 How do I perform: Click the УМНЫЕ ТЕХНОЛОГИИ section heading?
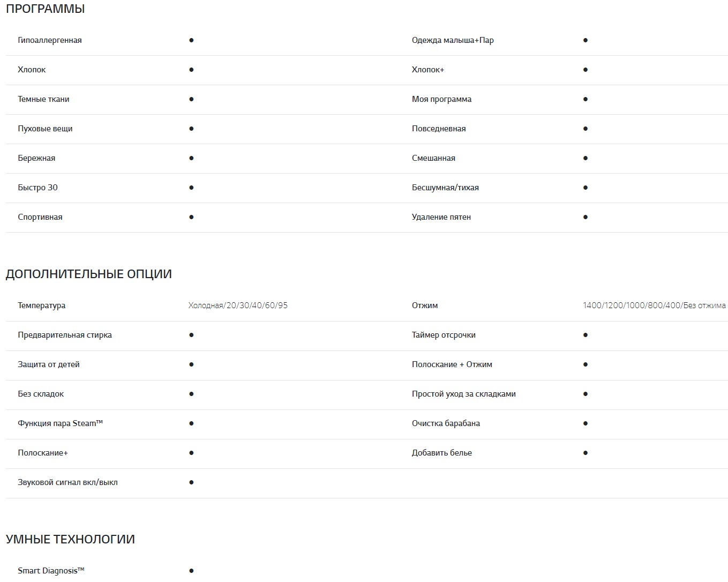point(70,539)
